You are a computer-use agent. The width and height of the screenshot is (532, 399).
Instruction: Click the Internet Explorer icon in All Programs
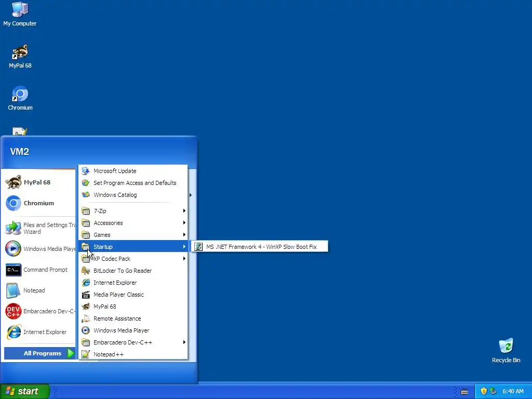point(86,282)
